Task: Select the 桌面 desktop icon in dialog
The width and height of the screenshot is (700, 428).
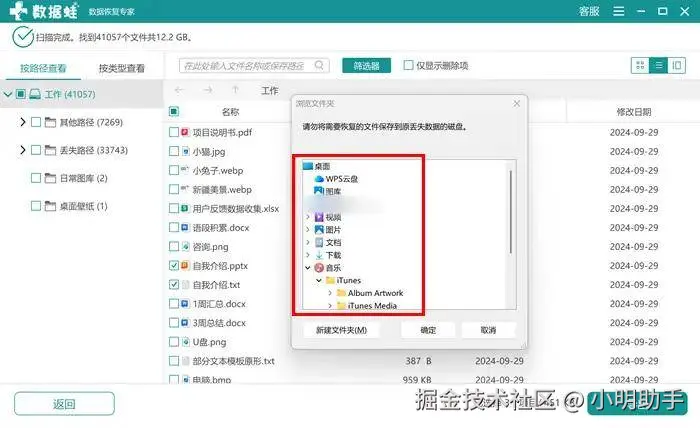Action: pyautogui.click(x=308, y=166)
